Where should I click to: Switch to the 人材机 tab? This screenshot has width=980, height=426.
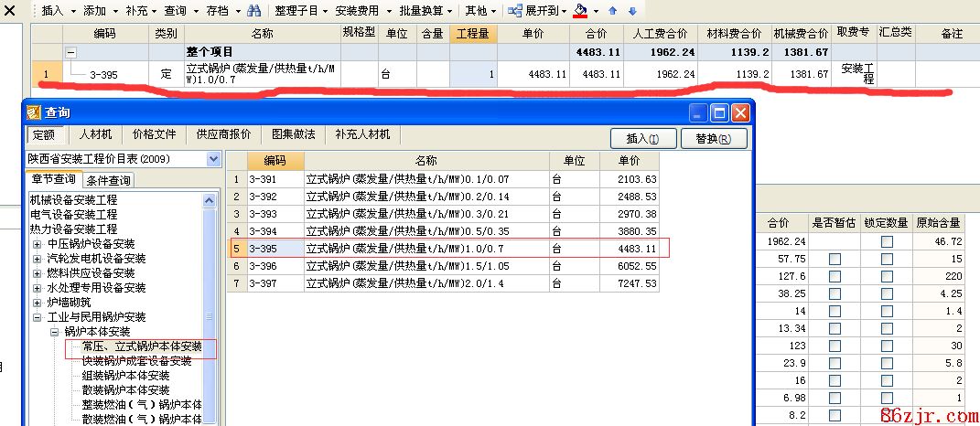pyautogui.click(x=95, y=134)
